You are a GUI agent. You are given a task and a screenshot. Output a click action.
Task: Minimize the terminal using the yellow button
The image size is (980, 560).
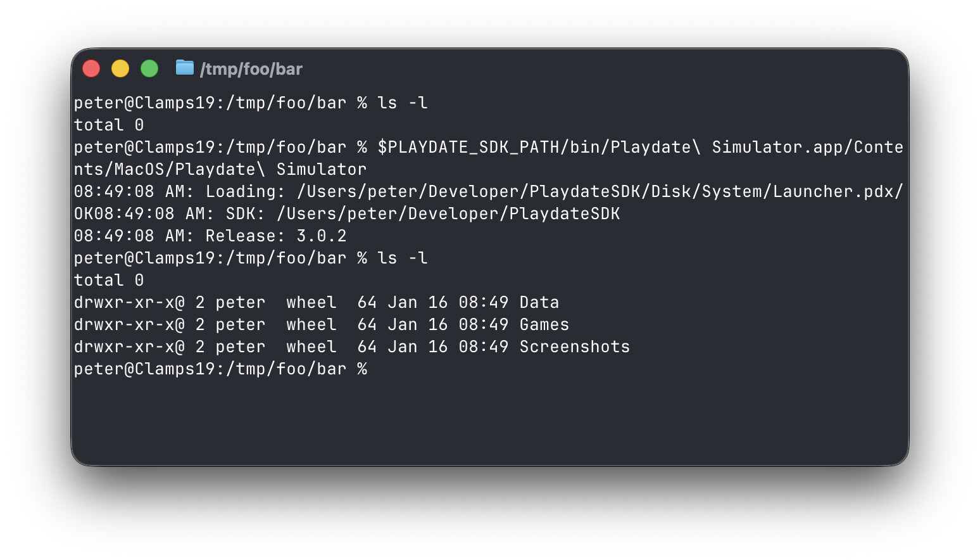click(120, 68)
